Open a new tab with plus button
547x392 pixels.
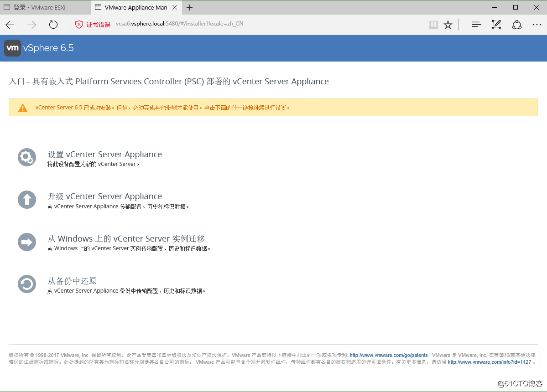tap(189, 7)
